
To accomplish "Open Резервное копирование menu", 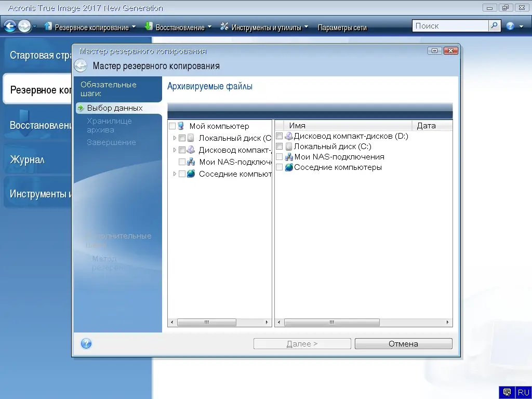I will (90, 27).
